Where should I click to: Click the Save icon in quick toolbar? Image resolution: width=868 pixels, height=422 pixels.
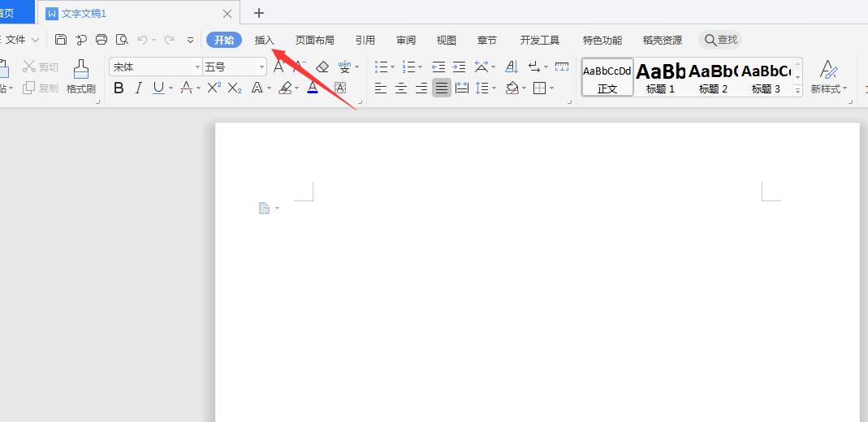click(x=61, y=40)
